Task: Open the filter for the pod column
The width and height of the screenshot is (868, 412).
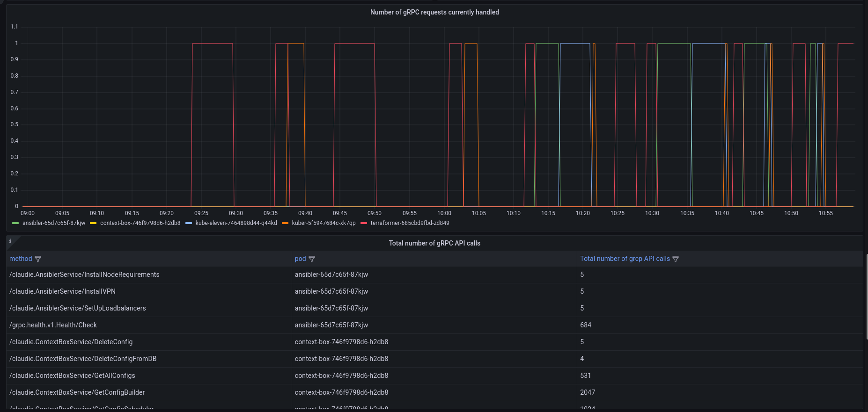Action: (312, 259)
